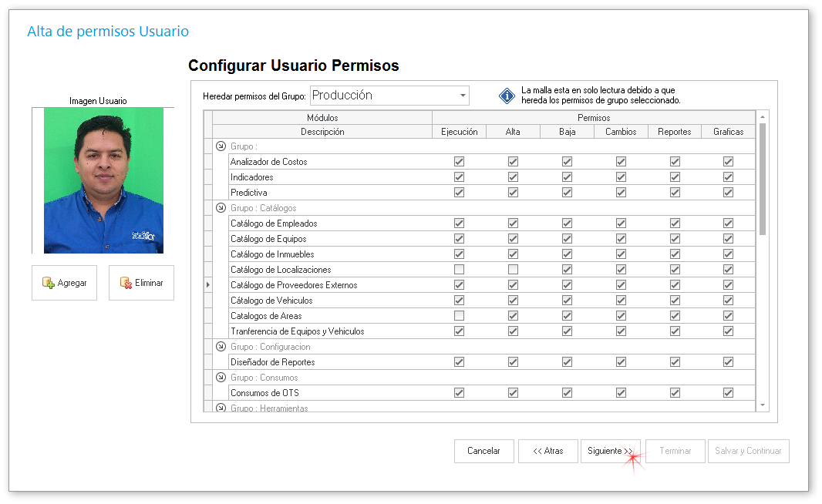The image size is (822, 504).
Task: Toggle Ejecución checkbox for Catalogos de Areas
Action: click(x=459, y=316)
